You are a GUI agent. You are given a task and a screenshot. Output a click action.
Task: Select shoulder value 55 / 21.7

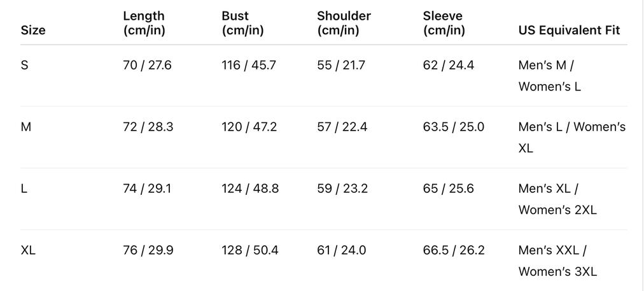(341, 65)
